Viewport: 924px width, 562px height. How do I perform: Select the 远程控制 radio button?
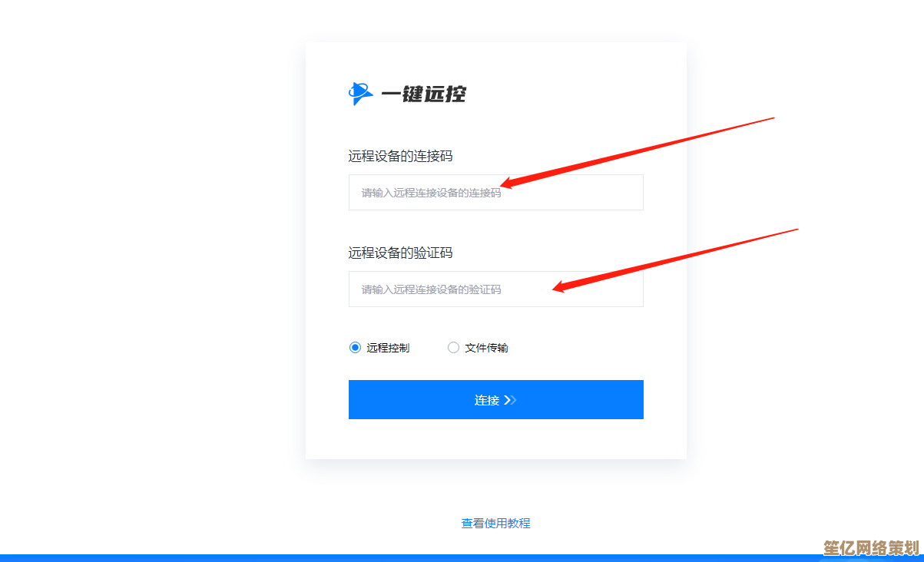pyautogui.click(x=355, y=348)
